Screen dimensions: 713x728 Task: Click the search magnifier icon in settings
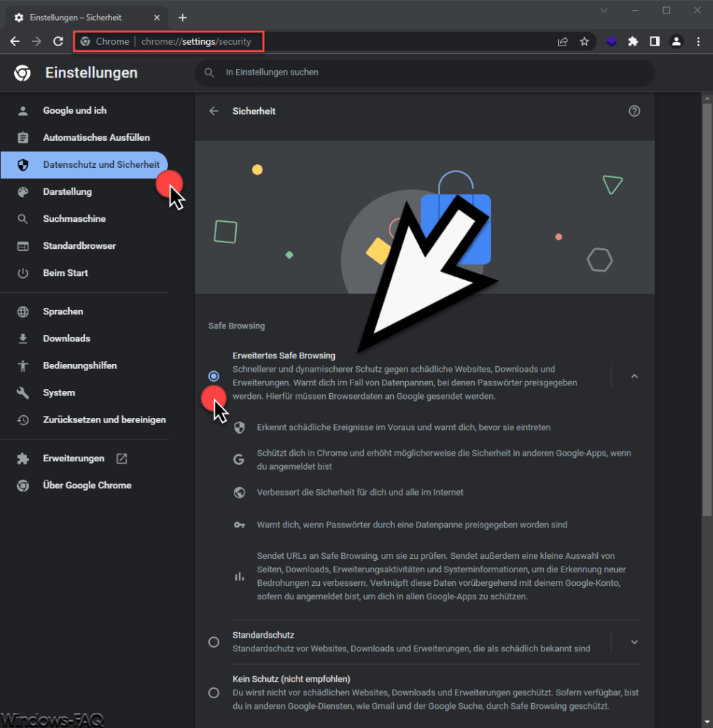pyautogui.click(x=210, y=73)
